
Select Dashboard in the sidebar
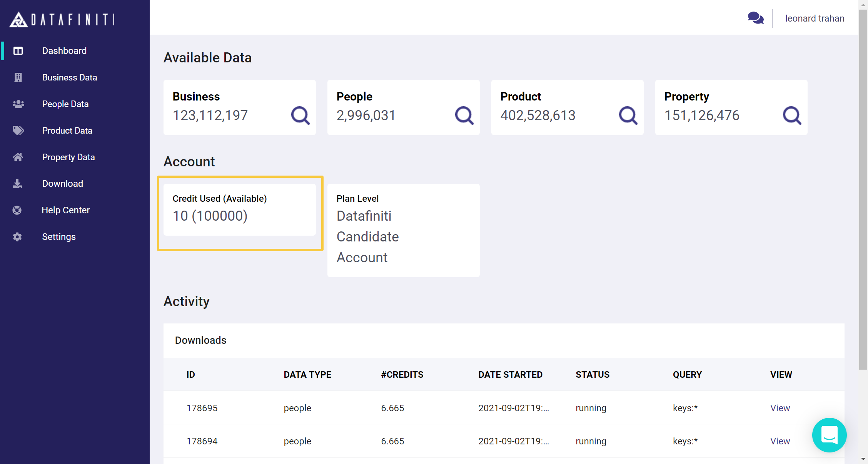click(x=64, y=51)
